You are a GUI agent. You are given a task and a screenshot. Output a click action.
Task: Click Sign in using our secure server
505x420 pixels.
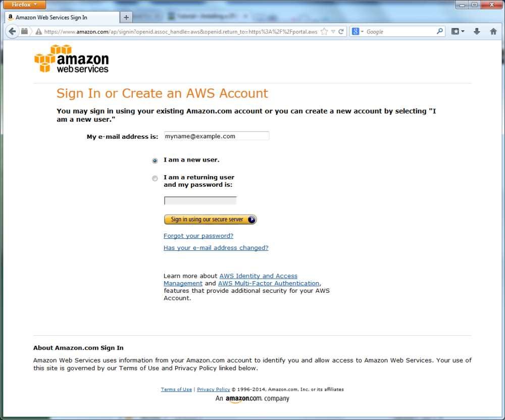210,220
